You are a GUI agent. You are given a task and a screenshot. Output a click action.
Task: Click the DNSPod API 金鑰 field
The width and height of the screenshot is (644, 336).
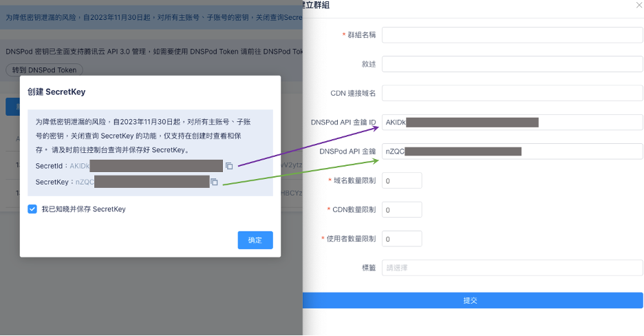coord(512,151)
